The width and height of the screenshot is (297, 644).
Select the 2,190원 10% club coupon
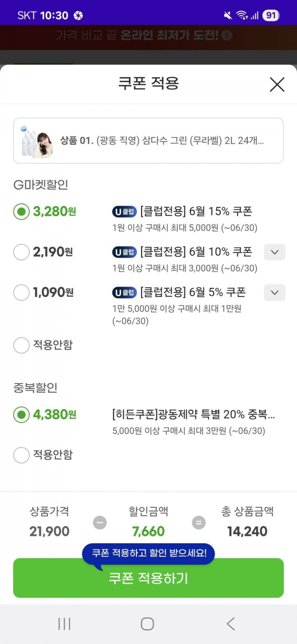21,252
